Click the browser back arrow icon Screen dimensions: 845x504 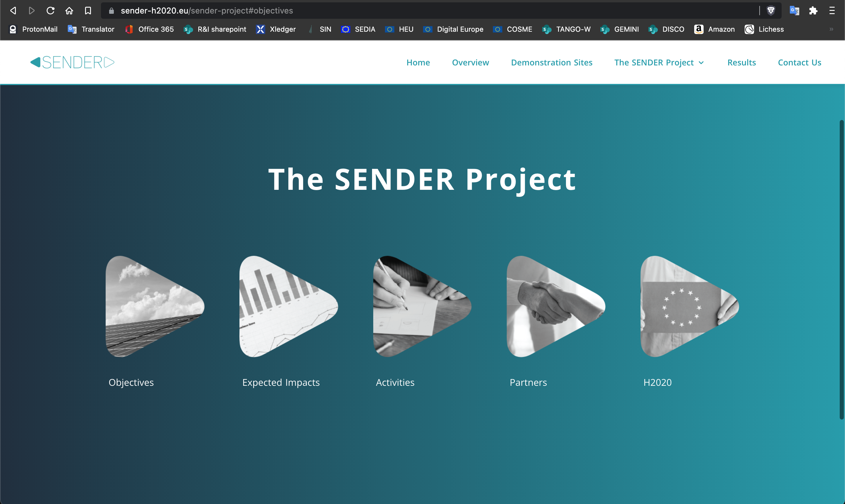click(13, 11)
